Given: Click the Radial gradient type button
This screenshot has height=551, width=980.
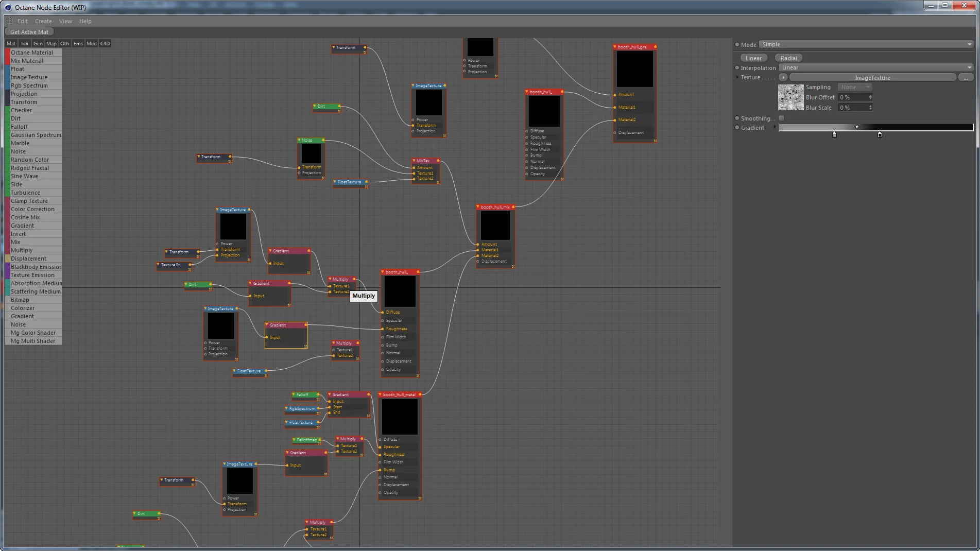Looking at the screenshot, I should pyautogui.click(x=788, y=58).
